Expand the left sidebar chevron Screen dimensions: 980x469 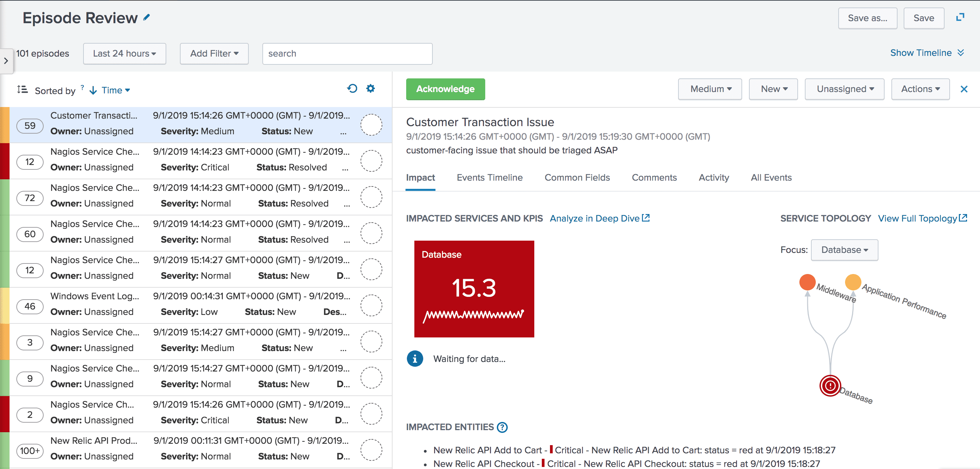pos(6,61)
